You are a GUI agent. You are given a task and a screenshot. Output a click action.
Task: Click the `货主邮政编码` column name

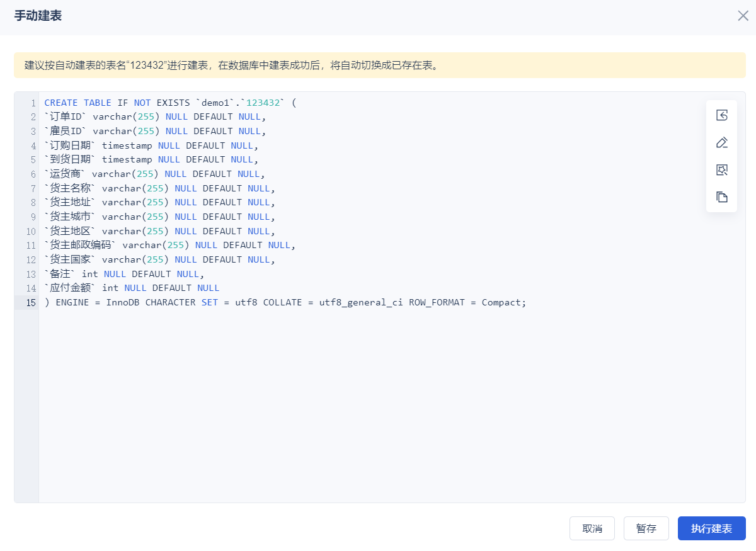(x=80, y=245)
